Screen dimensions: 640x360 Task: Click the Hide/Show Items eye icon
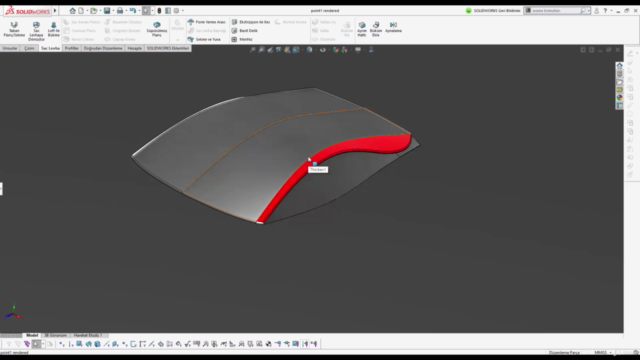(322, 50)
